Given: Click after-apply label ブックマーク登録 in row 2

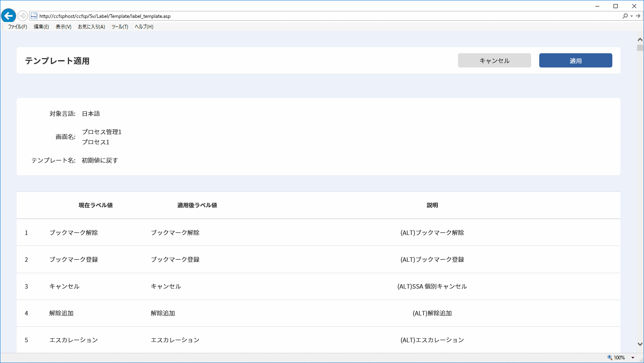Looking at the screenshot, I should [175, 260].
